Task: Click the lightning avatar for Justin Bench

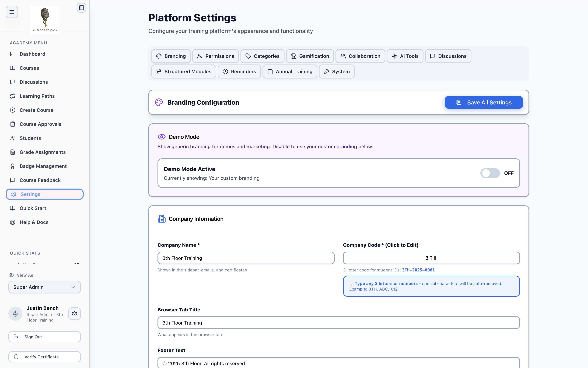Action: [16, 314]
